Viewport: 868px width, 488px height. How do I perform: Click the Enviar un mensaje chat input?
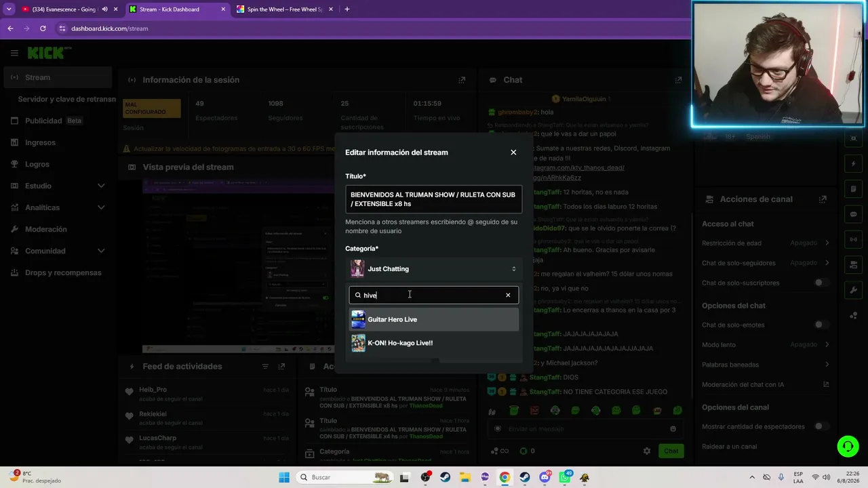coord(584,428)
